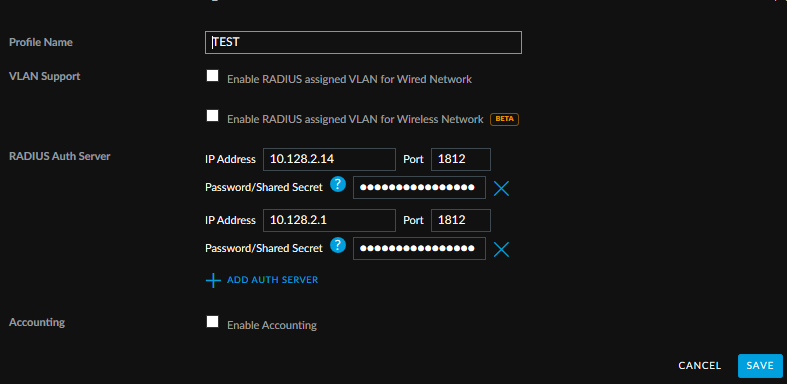Click the Enable Accounting label text
This screenshot has height=384, width=787.
click(272, 325)
